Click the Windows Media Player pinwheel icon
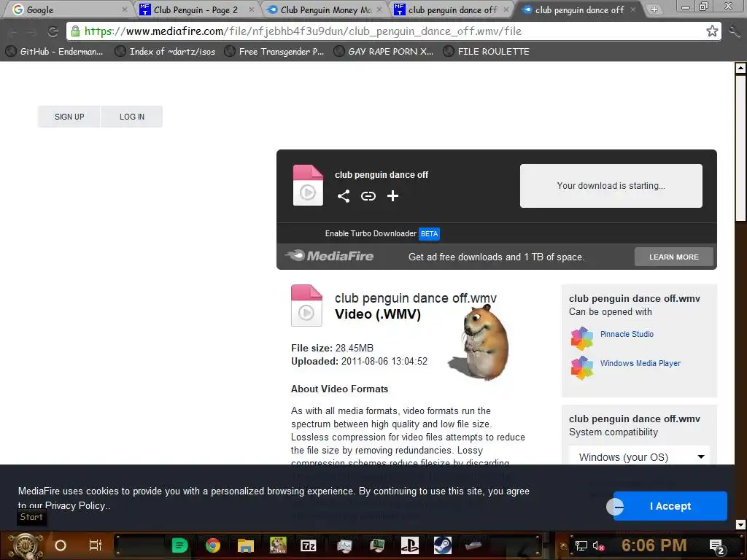The image size is (747, 560). click(581, 367)
